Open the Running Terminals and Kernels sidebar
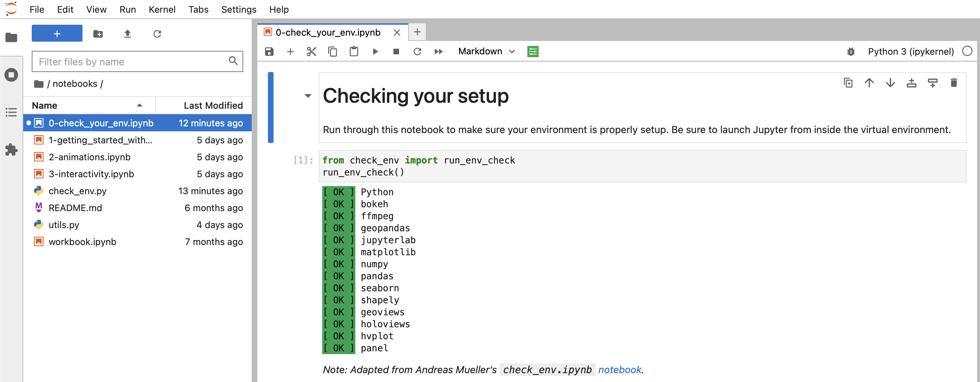 11,74
